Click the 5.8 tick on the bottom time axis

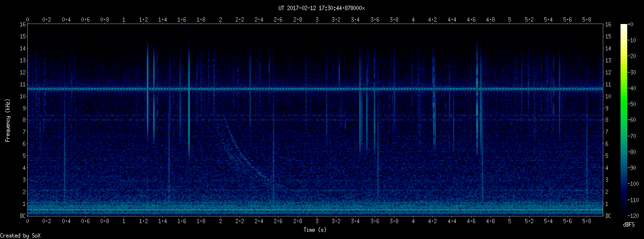coord(586,221)
